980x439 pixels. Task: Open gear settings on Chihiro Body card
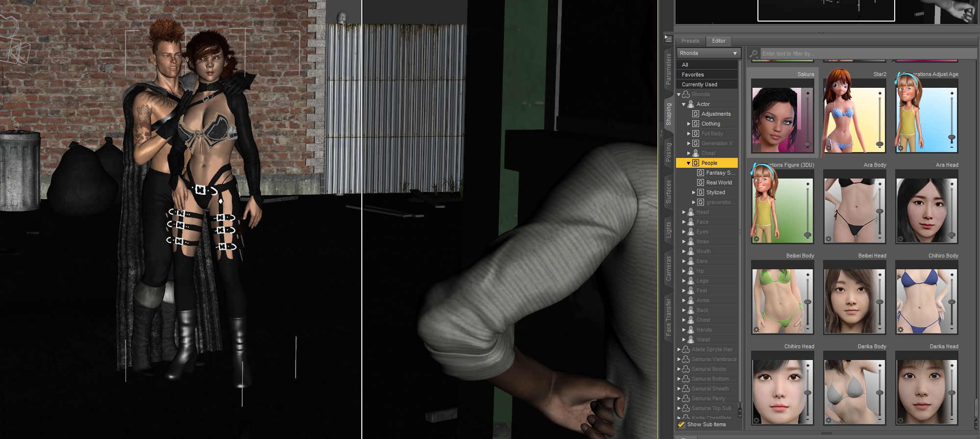[900, 330]
